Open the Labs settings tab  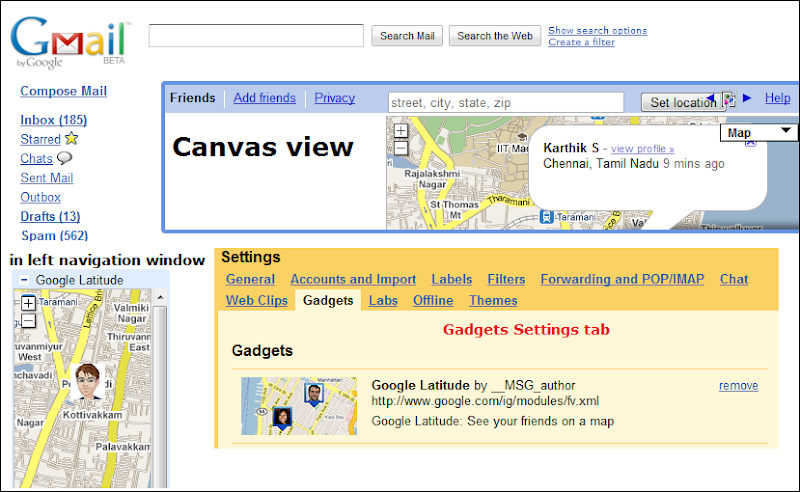383,301
